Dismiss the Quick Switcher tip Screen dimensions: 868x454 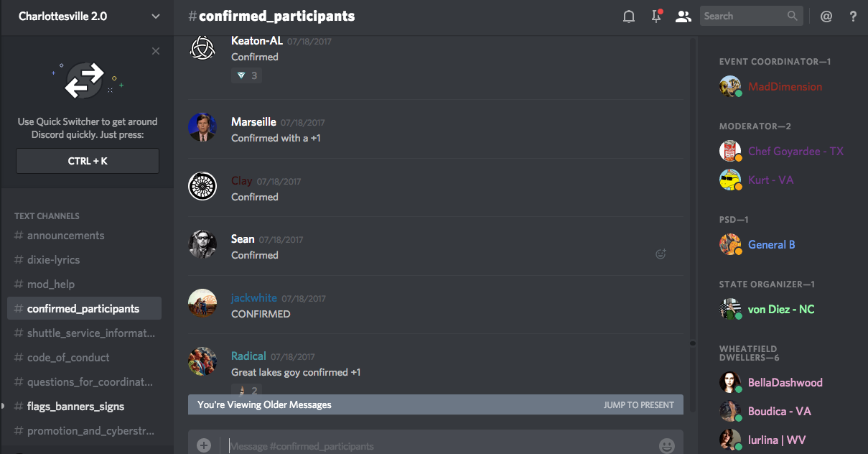click(156, 51)
